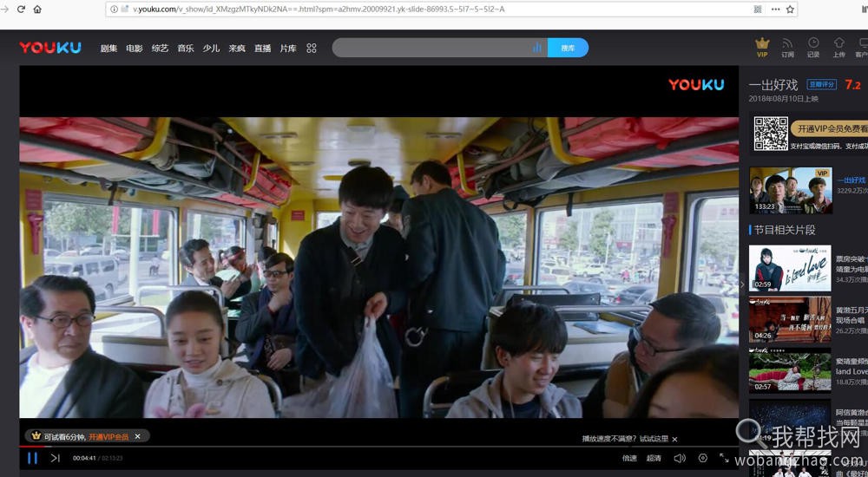
Task: Open the 上传 upload icon
Action: 839,47
